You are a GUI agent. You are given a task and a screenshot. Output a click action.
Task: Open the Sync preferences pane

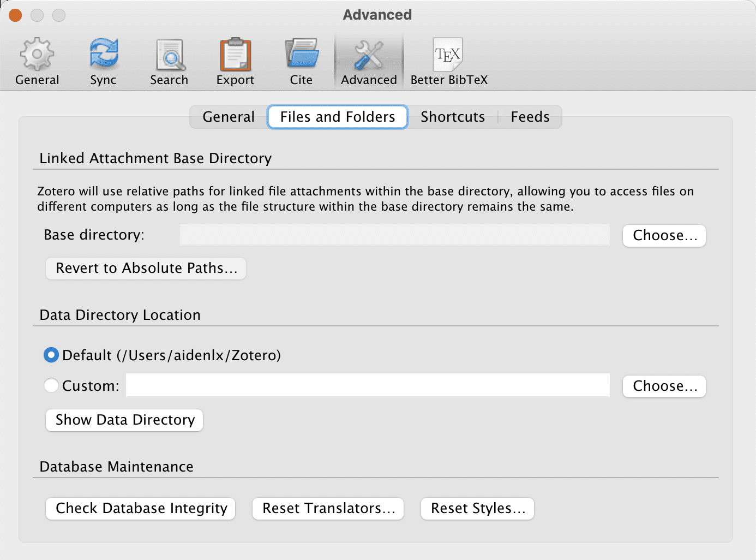tap(103, 62)
